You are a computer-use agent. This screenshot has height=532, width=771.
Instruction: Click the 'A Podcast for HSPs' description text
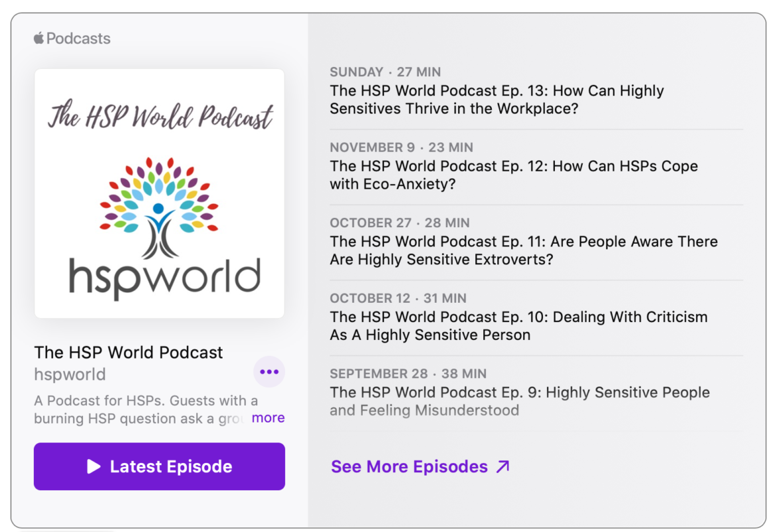click(146, 410)
